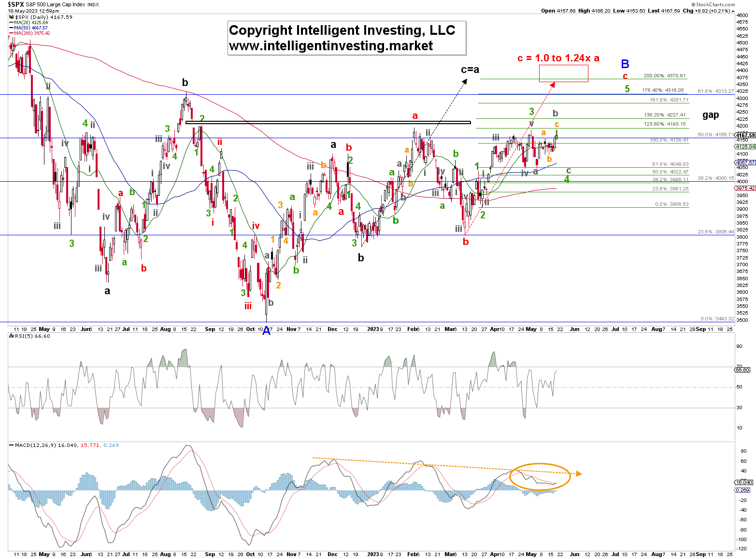Open the www.intelligentinvesting.market link
The width and height of the screenshot is (756, 559).
coord(331,46)
